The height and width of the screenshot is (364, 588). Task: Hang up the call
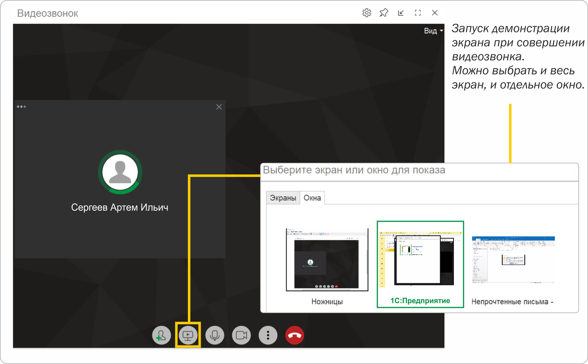(x=295, y=335)
